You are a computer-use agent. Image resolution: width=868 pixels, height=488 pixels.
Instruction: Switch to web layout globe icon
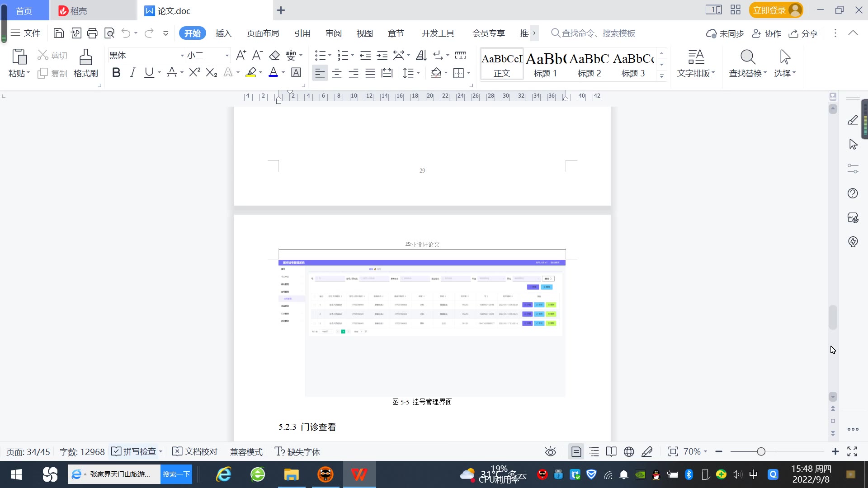(x=629, y=451)
